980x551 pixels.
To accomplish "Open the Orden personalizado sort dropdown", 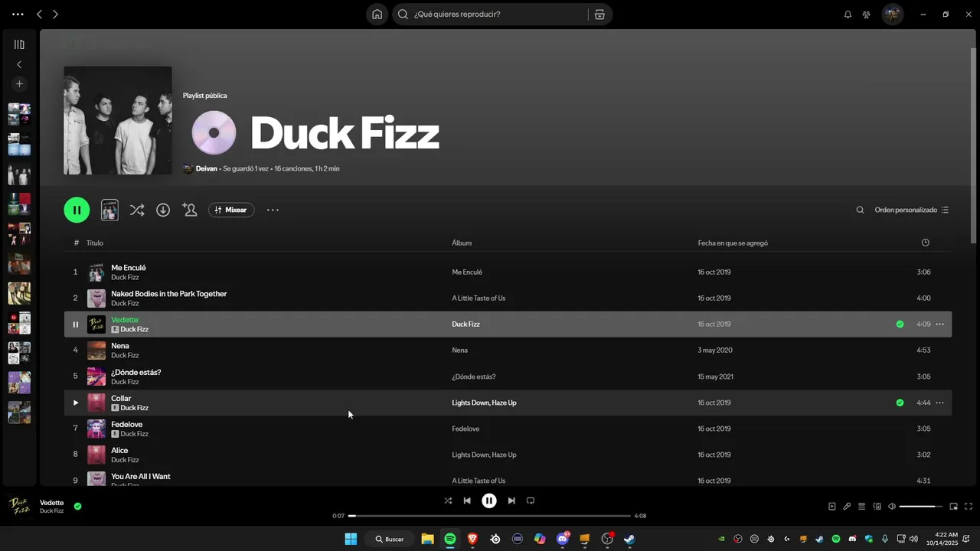I will (912, 210).
